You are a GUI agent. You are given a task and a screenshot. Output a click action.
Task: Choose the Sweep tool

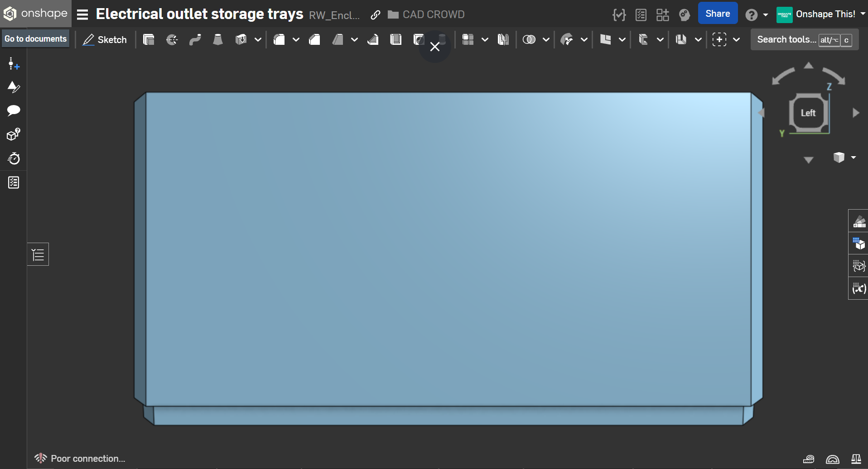(195, 40)
